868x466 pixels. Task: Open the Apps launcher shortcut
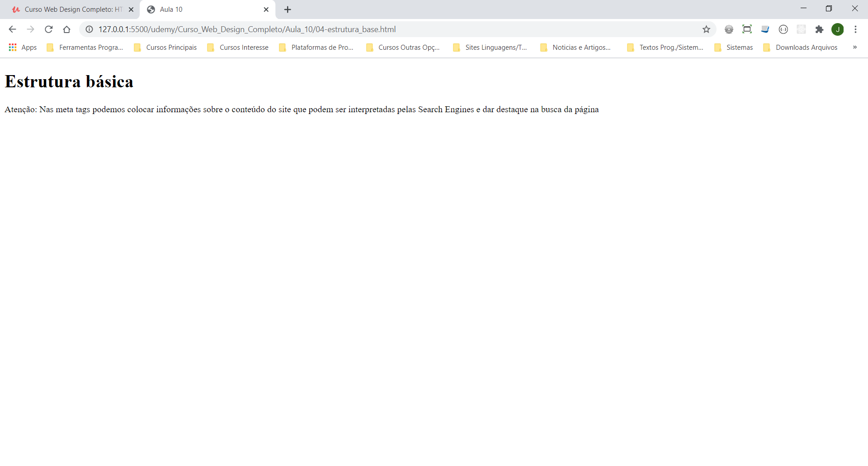pyautogui.click(x=23, y=48)
